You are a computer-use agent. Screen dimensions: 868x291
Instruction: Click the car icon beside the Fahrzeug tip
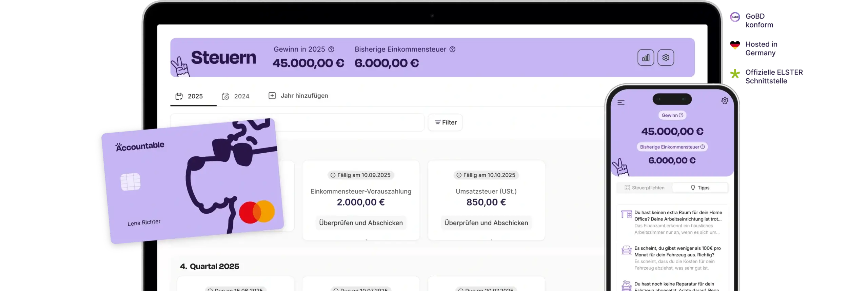[x=626, y=250]
